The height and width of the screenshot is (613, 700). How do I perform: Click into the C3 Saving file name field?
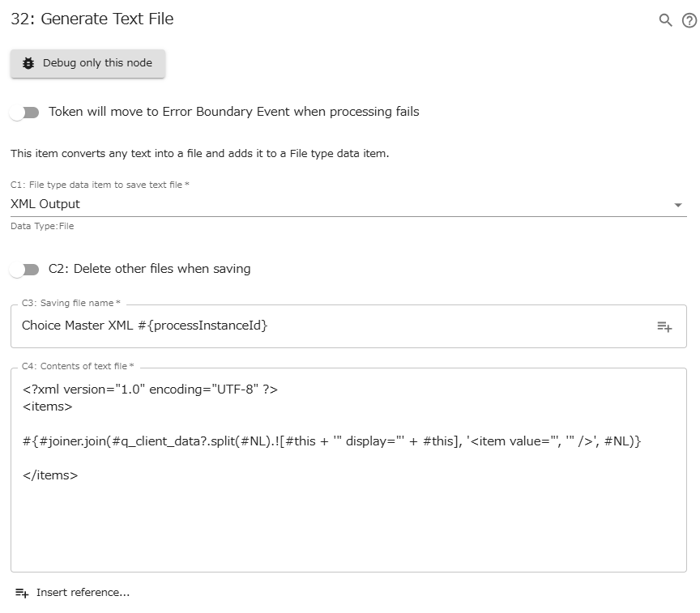tap(324, 326)
